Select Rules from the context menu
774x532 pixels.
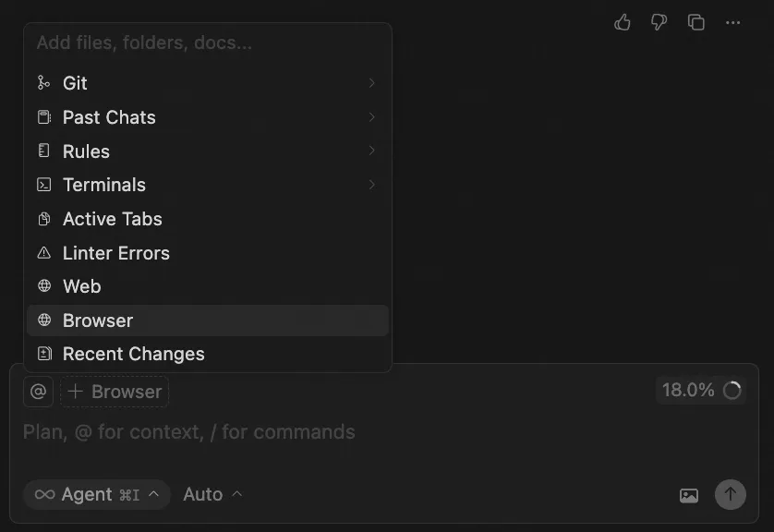pos(86,151)
